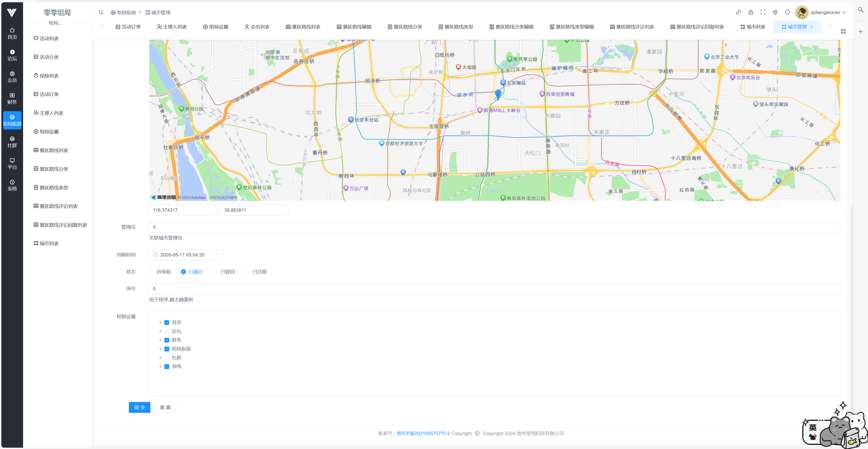
Task: Uncheck the 财务 permission checkbox
Action: (x=167, y=340)
